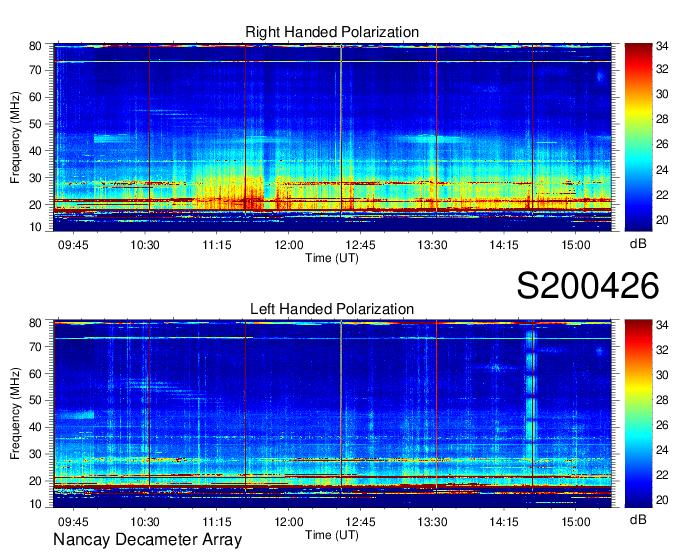This screenshot has height=552, width=680.
Task: Click "Time (UT)" label under Left Handed plot
Action: 332,535
